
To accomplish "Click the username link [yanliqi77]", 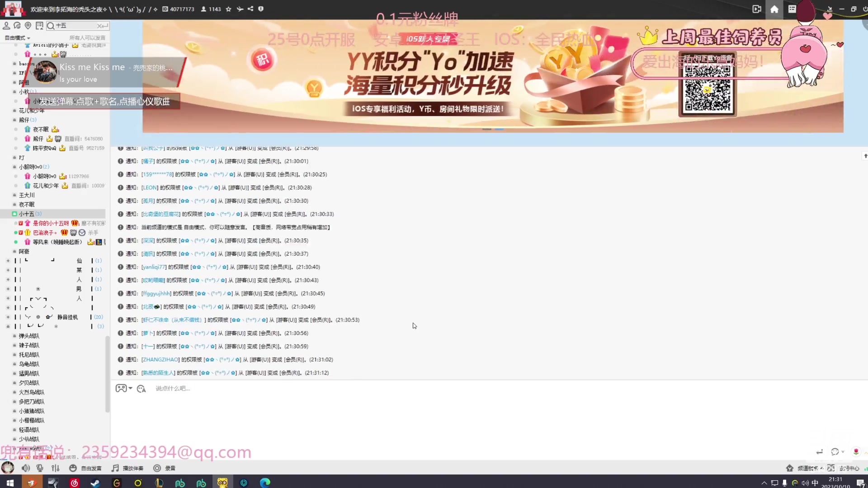I will tap(154, 267).
